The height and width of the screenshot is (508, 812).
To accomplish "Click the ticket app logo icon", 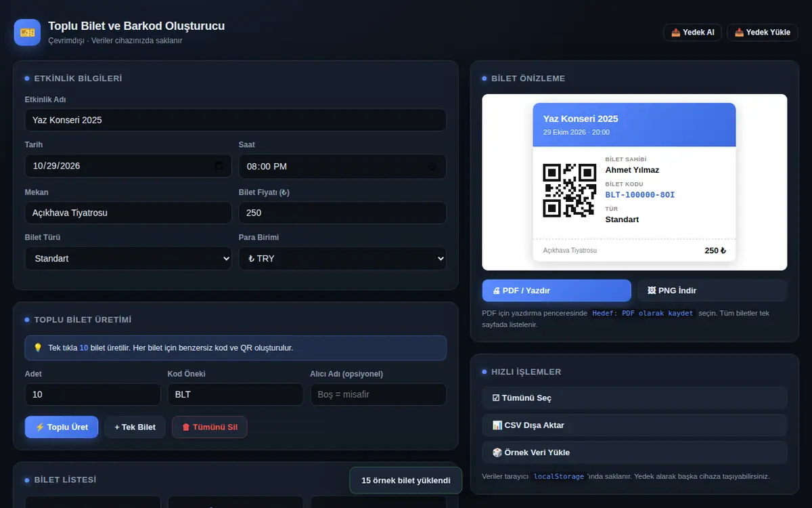I will (x=28, y=33).
